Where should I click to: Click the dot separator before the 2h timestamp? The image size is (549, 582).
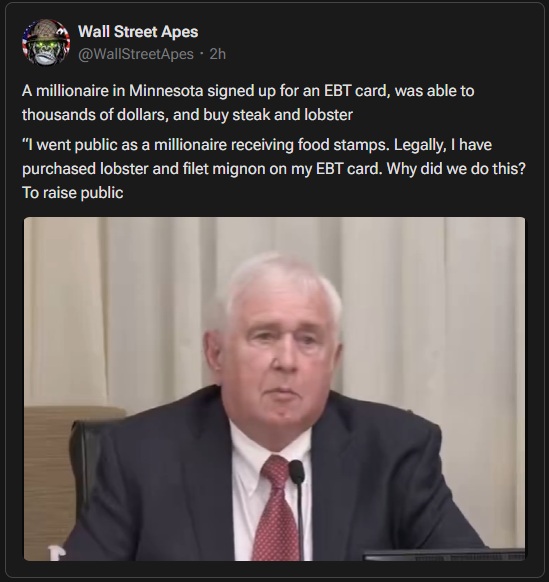click(202, 54)
